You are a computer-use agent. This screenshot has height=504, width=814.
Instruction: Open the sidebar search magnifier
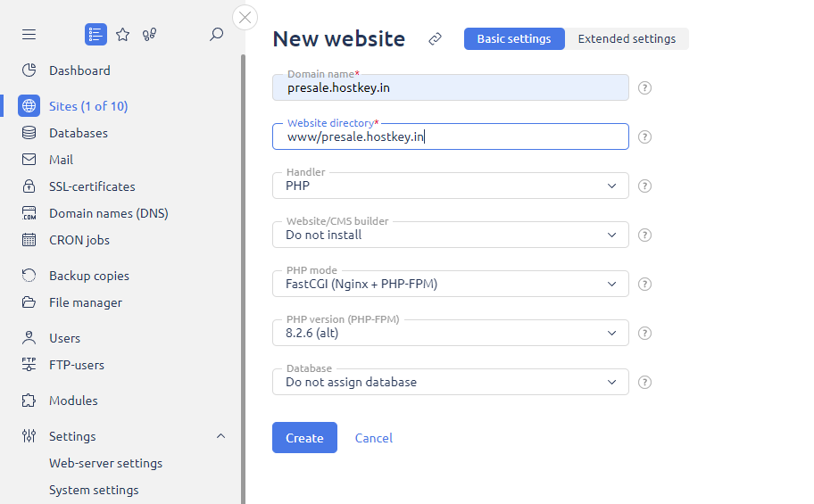point(216,34)
